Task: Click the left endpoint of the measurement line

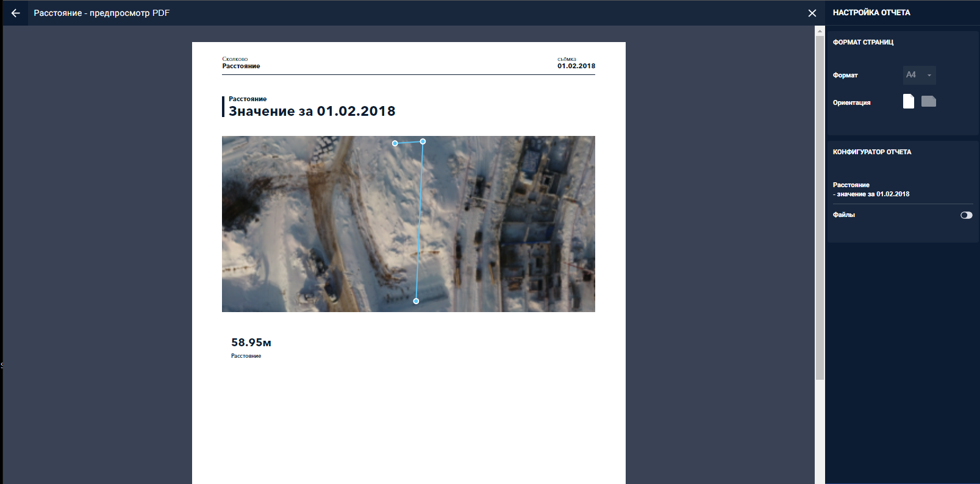Action: coord(395,143)
